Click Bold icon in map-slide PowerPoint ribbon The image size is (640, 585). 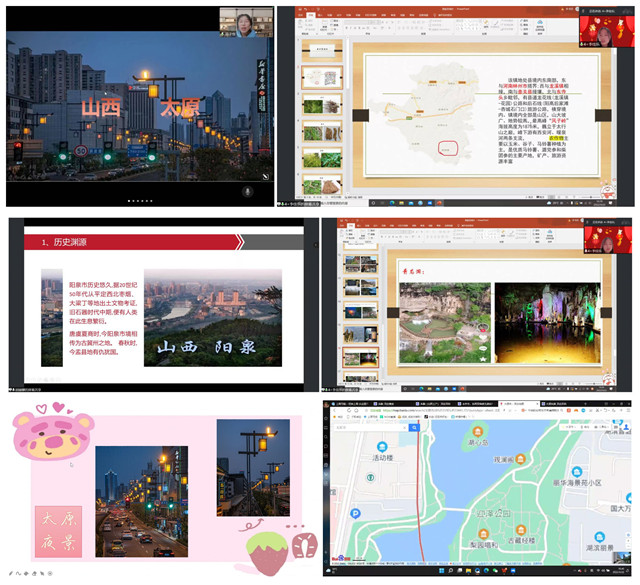click(346, 28)
